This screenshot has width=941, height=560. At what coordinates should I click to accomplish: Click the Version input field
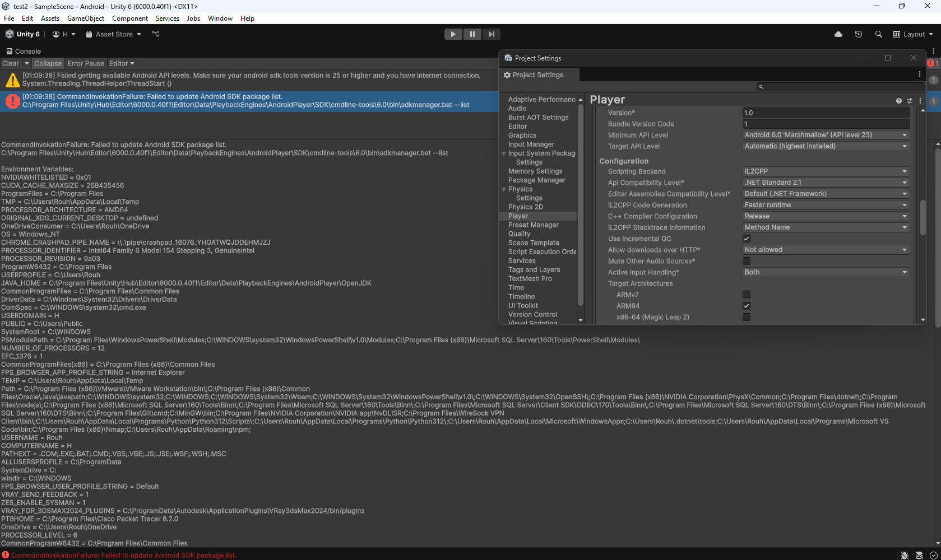pyautogui.click(x=826, y=113)
